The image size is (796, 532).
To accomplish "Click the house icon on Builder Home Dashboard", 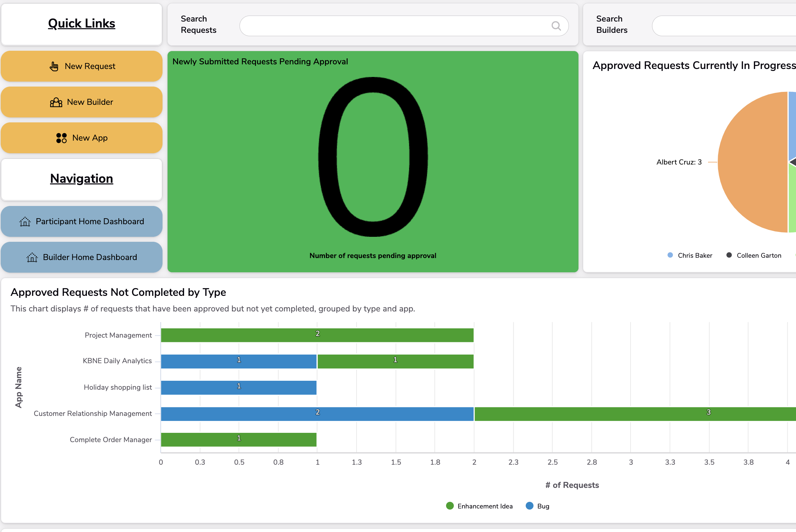I will pos(32,257).
